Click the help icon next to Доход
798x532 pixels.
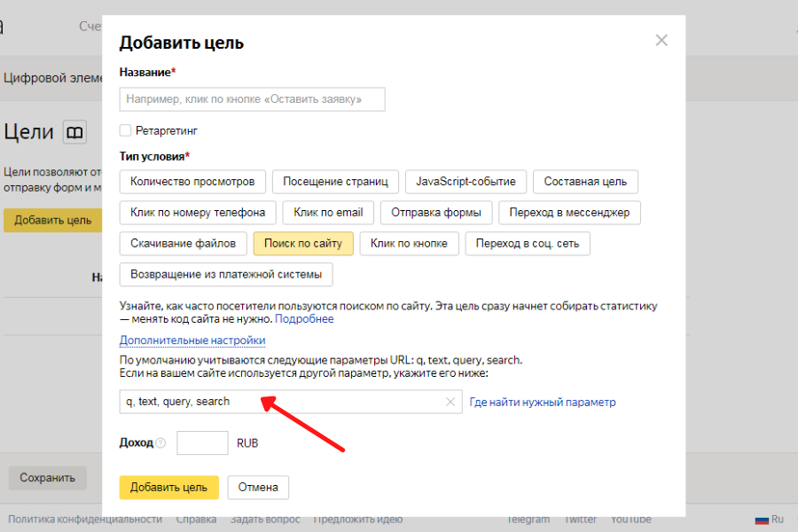pos(160,442)
